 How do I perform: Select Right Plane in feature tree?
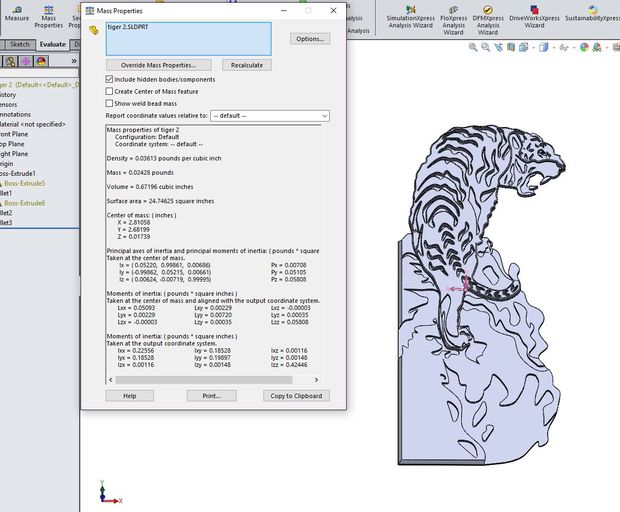pos(14,154)
